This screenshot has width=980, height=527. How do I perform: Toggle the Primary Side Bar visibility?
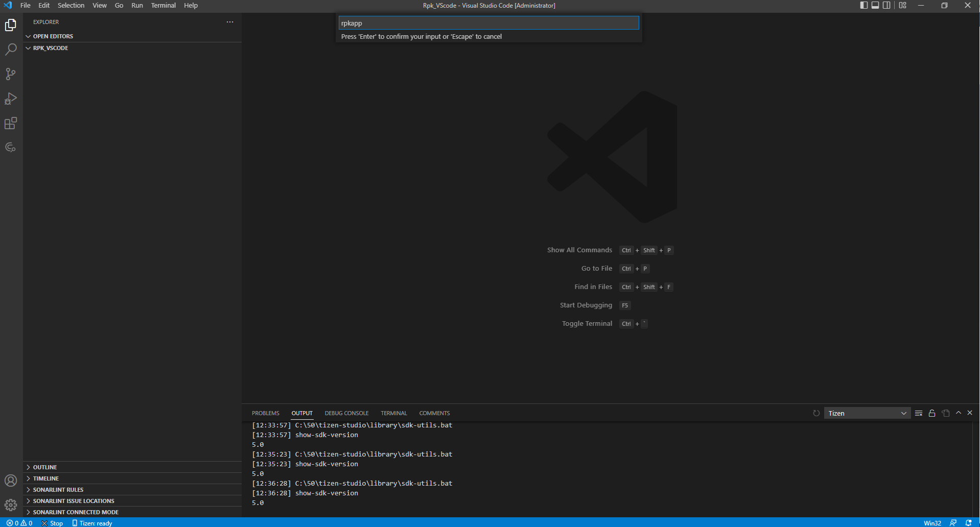point(863,5)
